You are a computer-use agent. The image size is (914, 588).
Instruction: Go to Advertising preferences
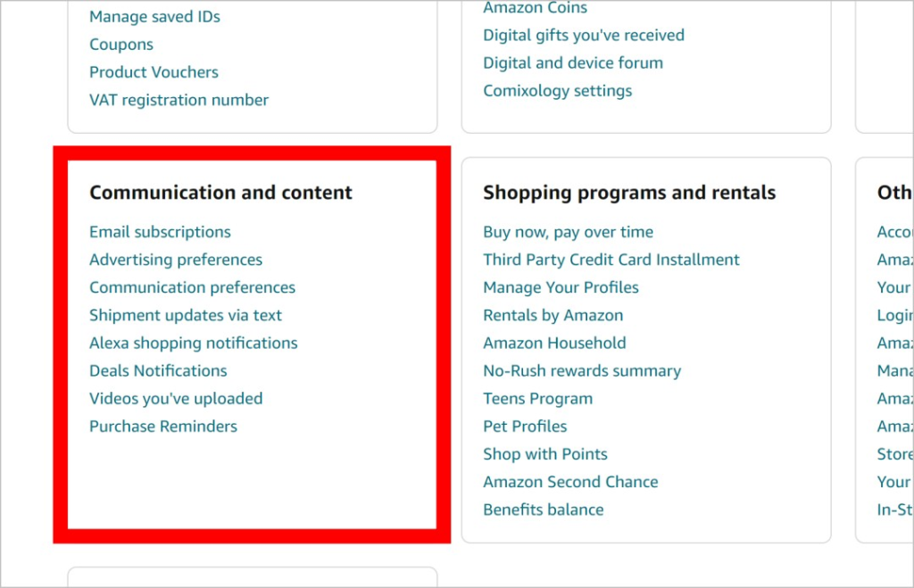point(176,260)
